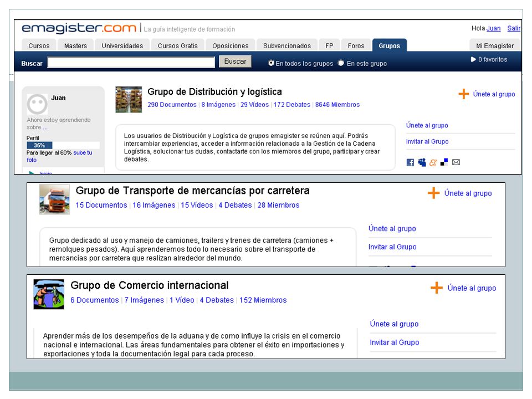This screenshot has width=532, height=399.
Task: Switch to the Universidades tab
Action: (x=122, y=45)
